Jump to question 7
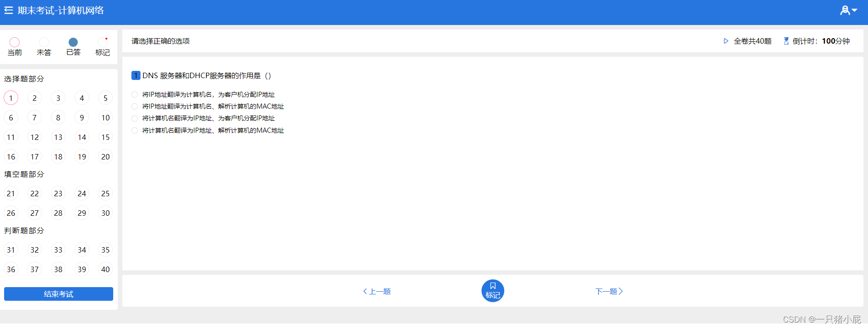This screenshot has height=328, width=868. click(35, 118)
